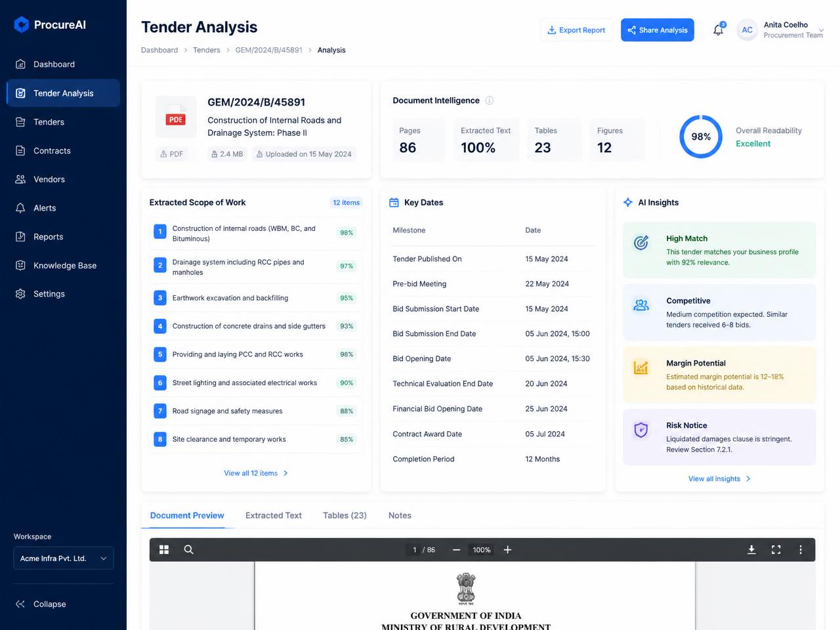This screenshot has height=630, width=840.
Task: Click the Margin Potential chart icon
Action: click(641, 367)
